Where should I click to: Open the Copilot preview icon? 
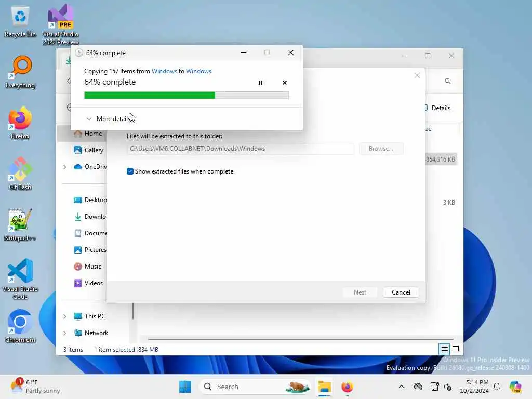(515, 387)
